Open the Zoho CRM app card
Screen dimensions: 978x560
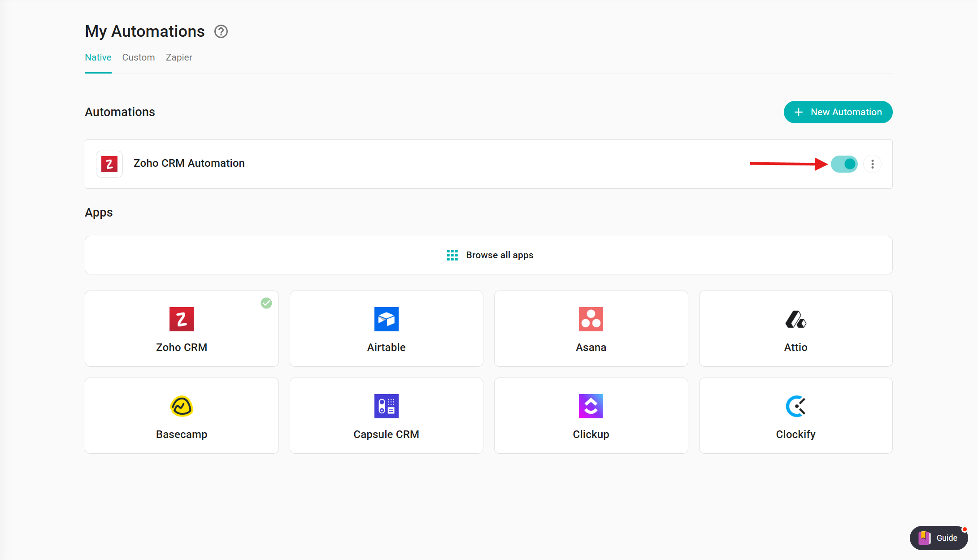tap(182, 329)
